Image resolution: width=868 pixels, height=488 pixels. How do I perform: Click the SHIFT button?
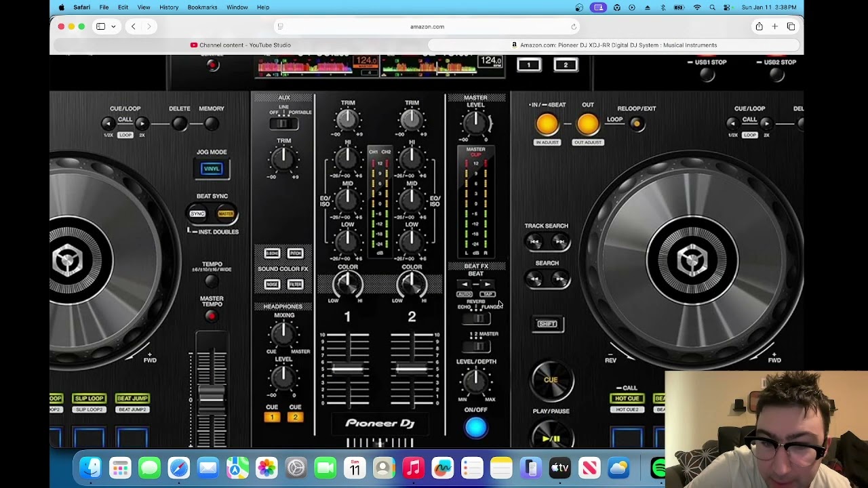click(547, 324)
